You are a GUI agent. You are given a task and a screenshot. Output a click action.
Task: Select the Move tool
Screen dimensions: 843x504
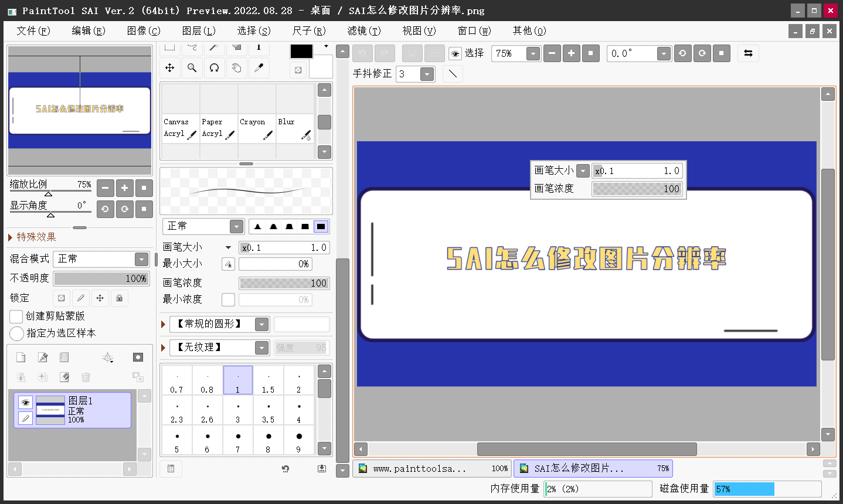point(169,68)
